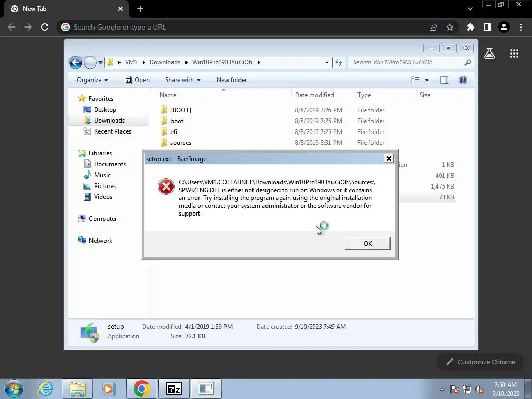Show hidden system tray icons
The height and width of the screenshot is (399, 532).
tap(442, 389)
